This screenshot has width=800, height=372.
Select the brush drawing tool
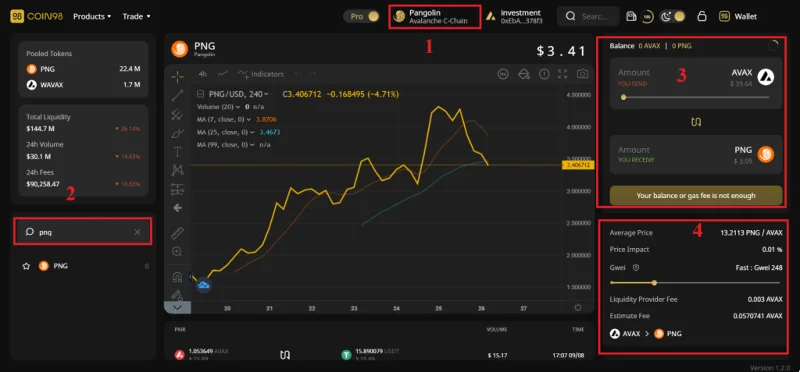click(178, 133)
